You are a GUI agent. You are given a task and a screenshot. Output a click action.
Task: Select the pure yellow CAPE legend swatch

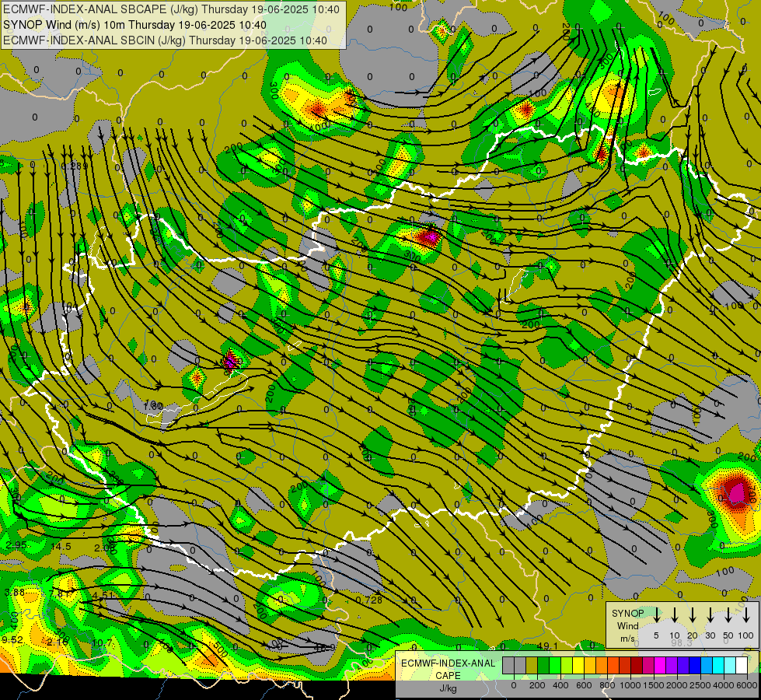pos(578,665)
